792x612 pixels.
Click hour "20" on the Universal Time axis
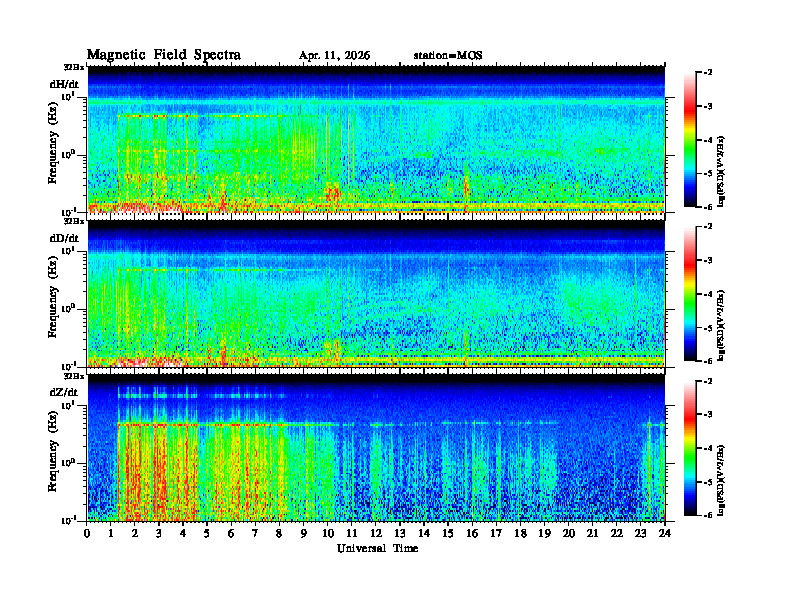(568, 534)
